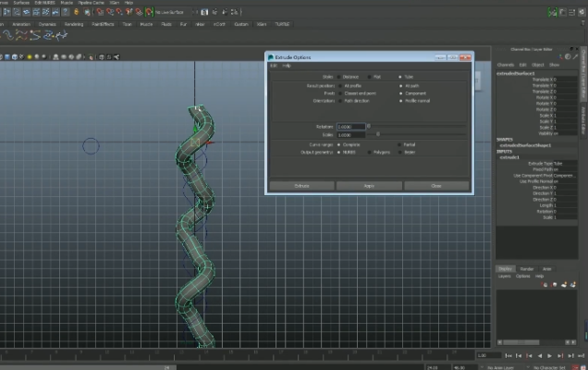This screenshot has height=370, width=588.
Task: Open the PaintEffects shelf tab
Action: (x=102, y=24)
